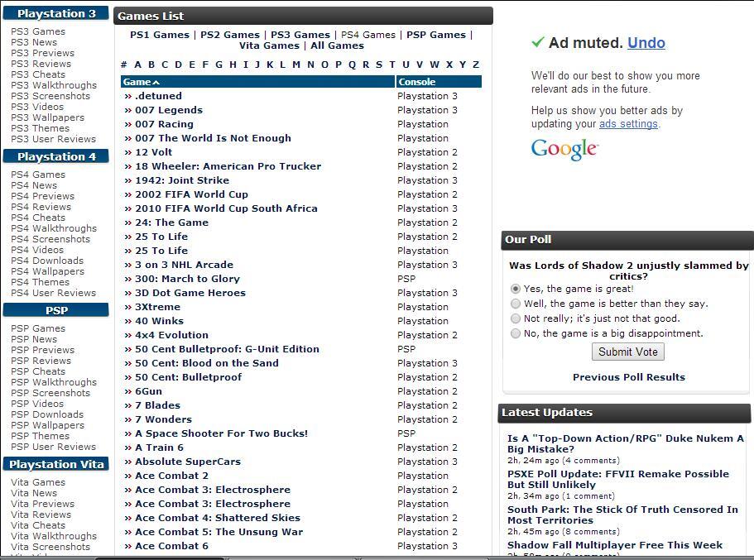This screenshot has width=754, height=560.
Task: Click the Playstation Vita sidebar header
Action: (x=55, y=464)
